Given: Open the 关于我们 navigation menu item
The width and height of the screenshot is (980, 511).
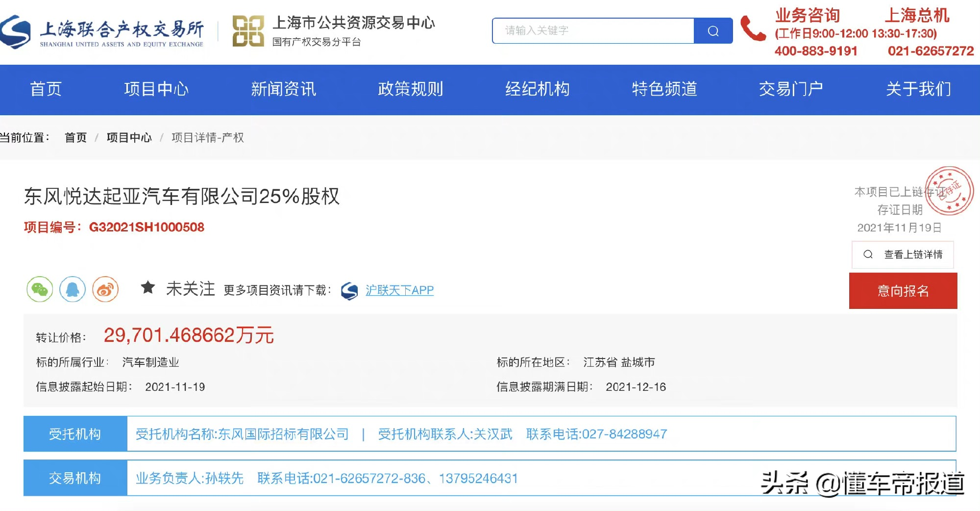Looking at the screenshot, I should click(918, 89).
